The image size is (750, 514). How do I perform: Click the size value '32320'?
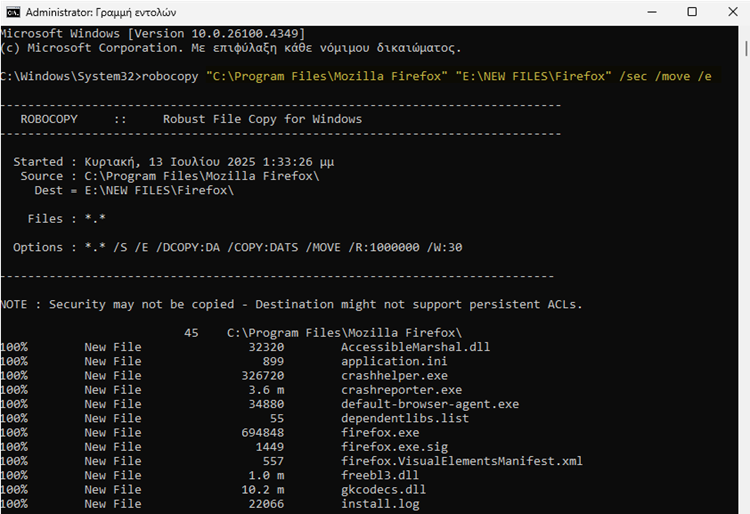[x=266, y=347]
